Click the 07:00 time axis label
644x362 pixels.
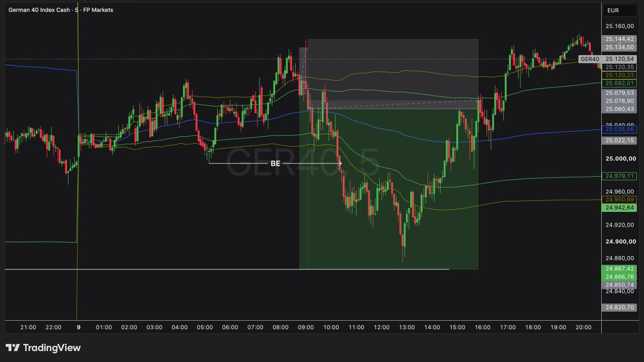[255, 327]
